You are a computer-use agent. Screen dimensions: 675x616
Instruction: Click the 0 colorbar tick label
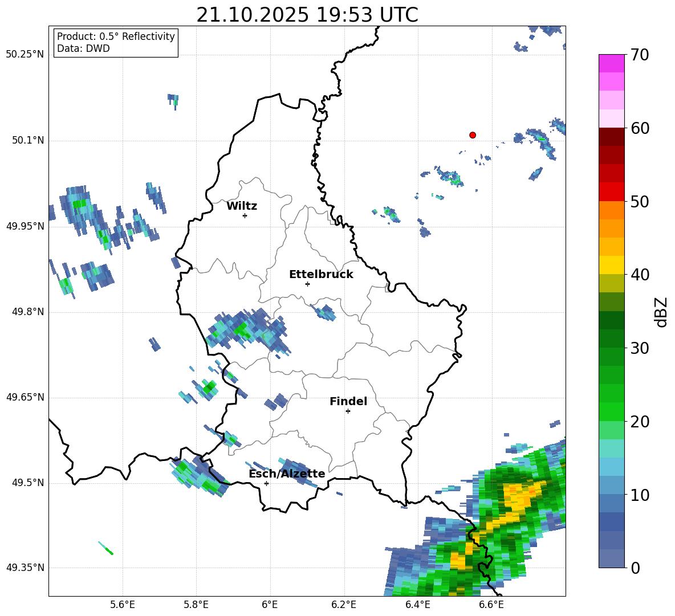[635, 568]
